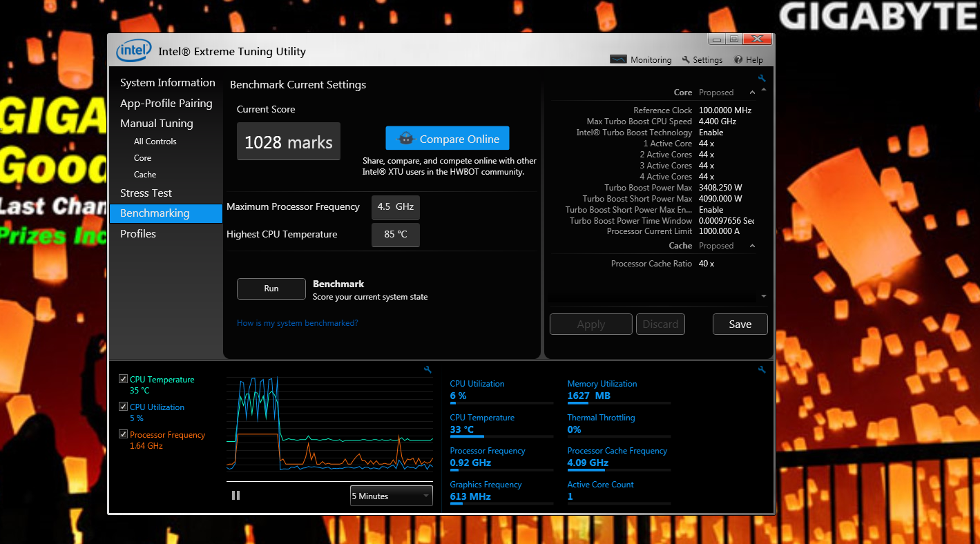This screenshot has width=980, height=544.
Task: Click wrench icon above monitoring statistics
Action: point(762,370)
